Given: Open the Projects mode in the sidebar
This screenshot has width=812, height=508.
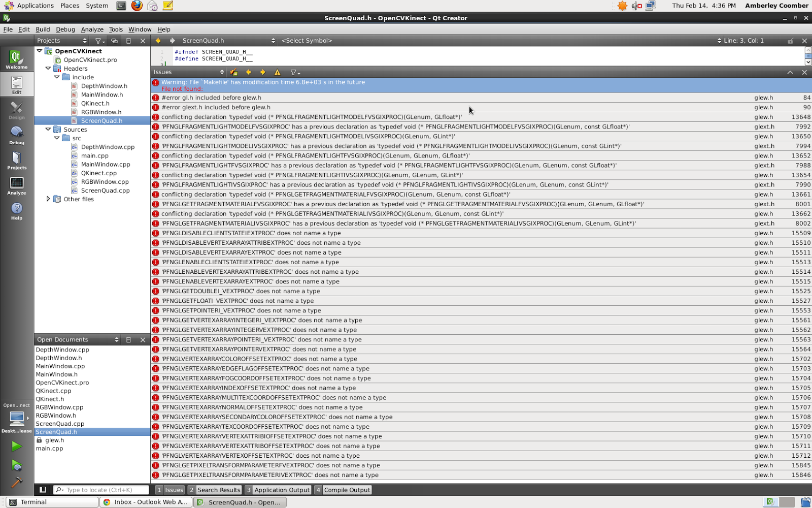Looking at the screenshot, I should point(17,160).
